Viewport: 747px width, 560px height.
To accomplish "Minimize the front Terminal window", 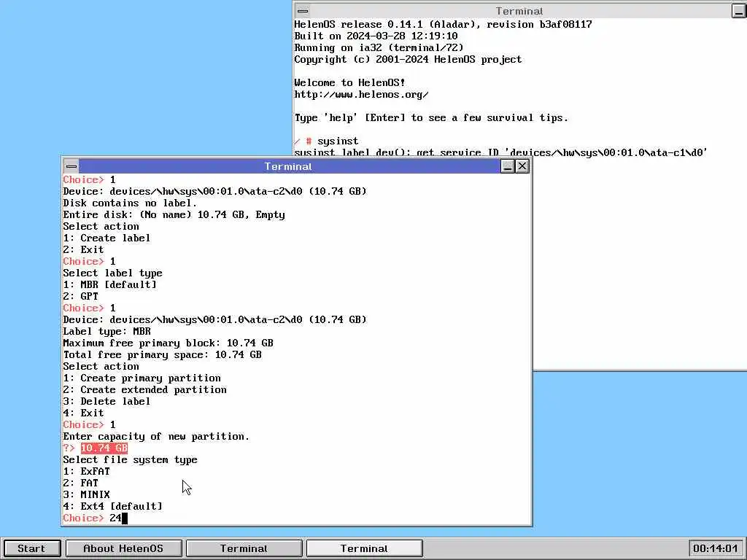I will point(508,166).
